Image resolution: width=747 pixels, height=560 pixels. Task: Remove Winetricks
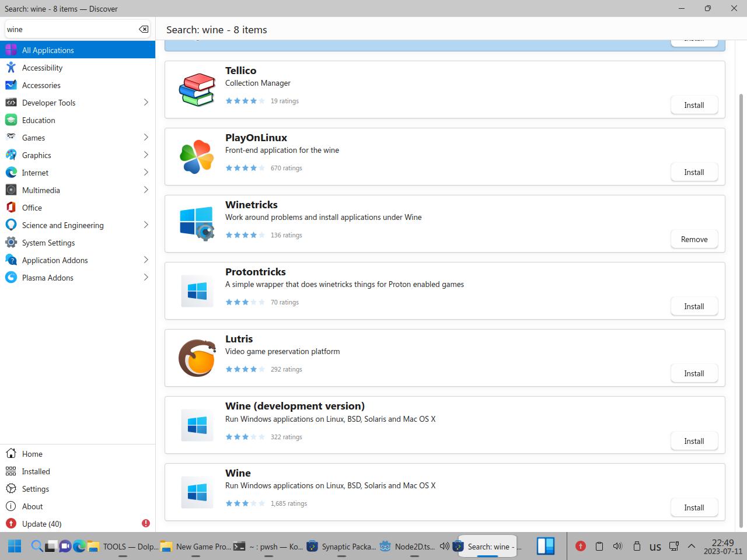pyautogui.click(x=694, y=239)
